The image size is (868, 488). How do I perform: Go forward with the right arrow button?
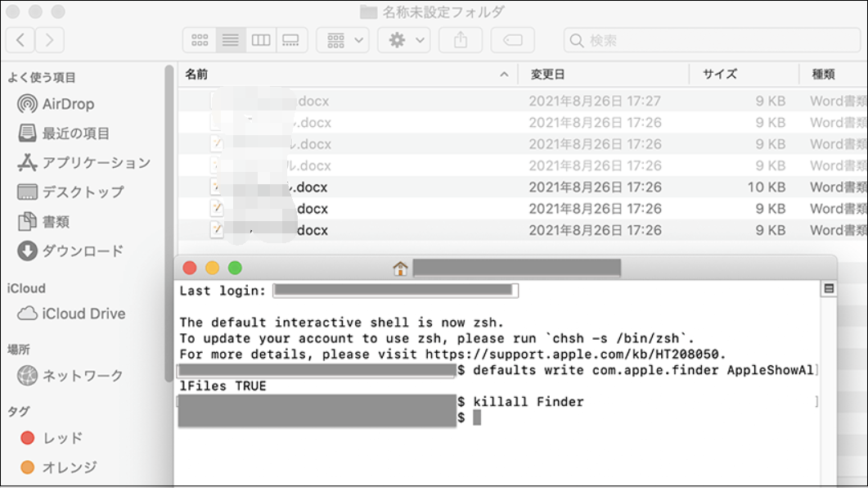(x=49, y=39)
